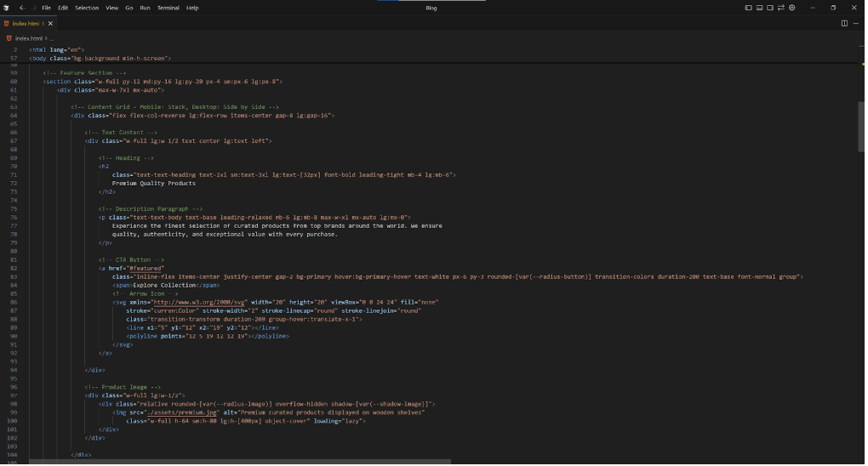Click the #featured href link in code

click(x=146, y=268)
